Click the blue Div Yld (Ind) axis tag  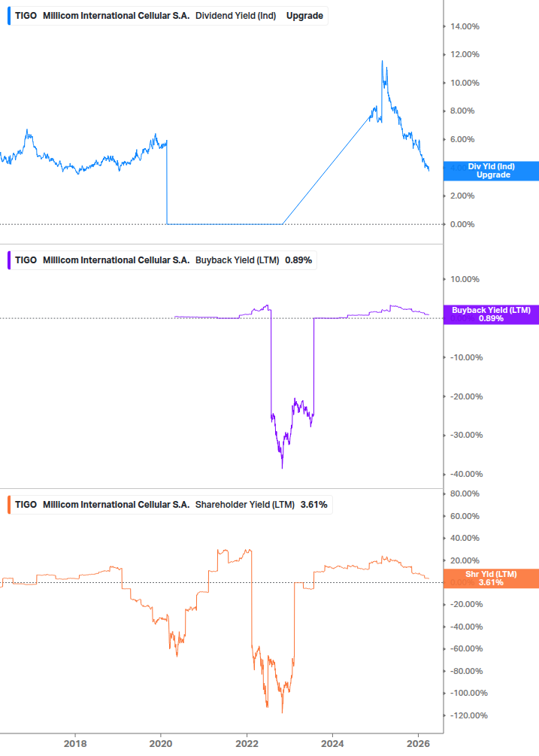(x=491, y=171)
